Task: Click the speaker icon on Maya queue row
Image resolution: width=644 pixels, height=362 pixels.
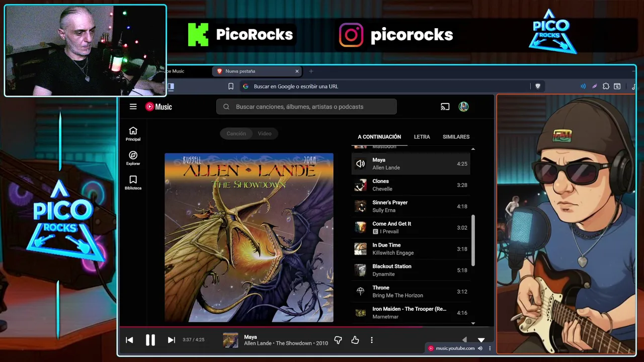Action: [360, 163]
